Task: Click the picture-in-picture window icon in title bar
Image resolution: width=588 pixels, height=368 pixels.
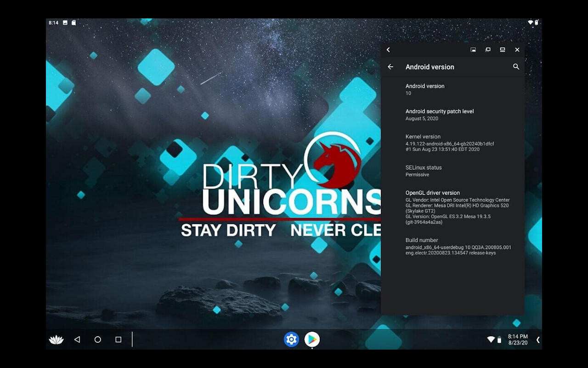Action: point(473,50)
